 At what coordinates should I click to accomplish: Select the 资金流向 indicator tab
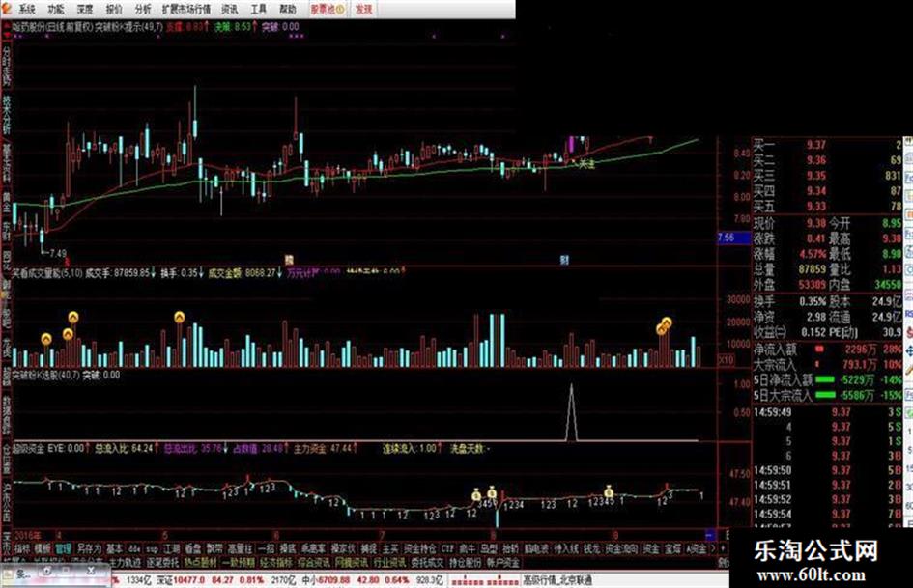[x=622, y=549]
